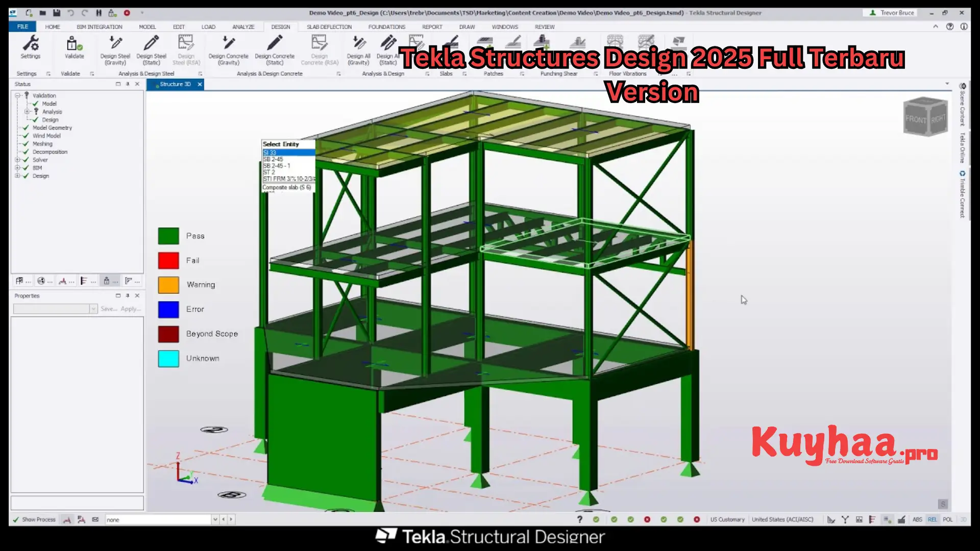
Task: Switch to the SLAB DEFLECTION ribbon tab
Action: click(329, 27)
